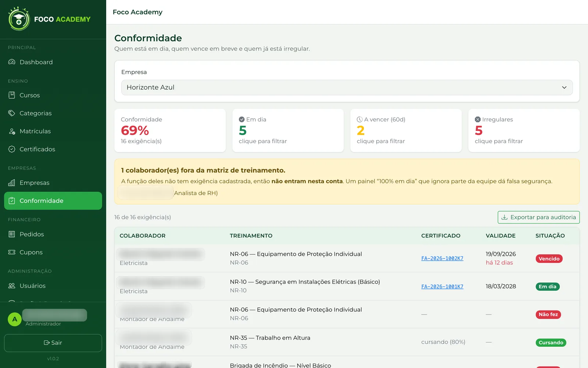The height and width of the screenshot is (368, 588).
Task: Open certificate link FA-2026-1002K7
Action: click(x=442, y=258)
